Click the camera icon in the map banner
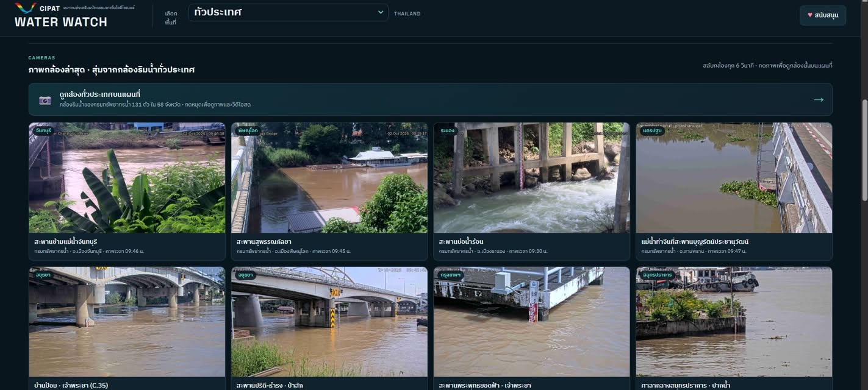This screenshot has height=390, width=868. (x=45, y=100)
